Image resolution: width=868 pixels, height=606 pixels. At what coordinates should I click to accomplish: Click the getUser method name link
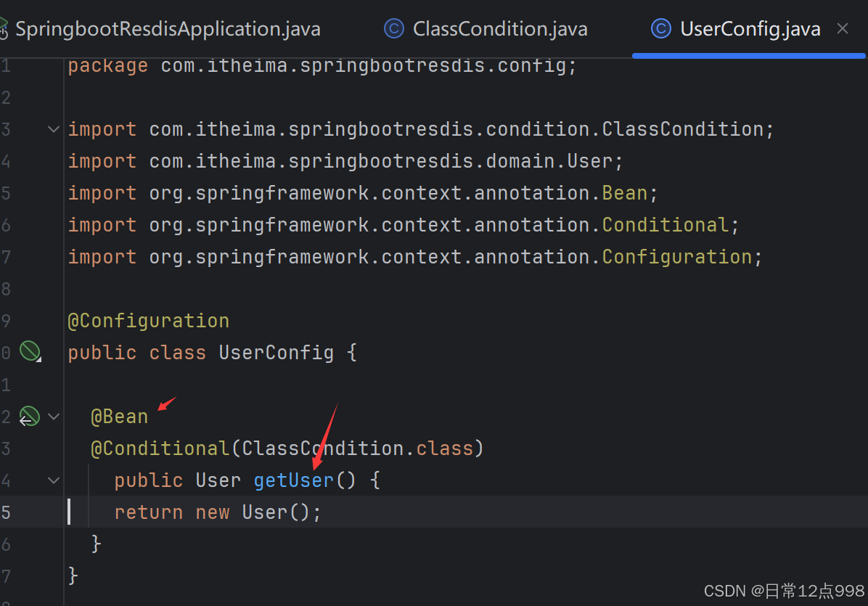pos(293,480)
